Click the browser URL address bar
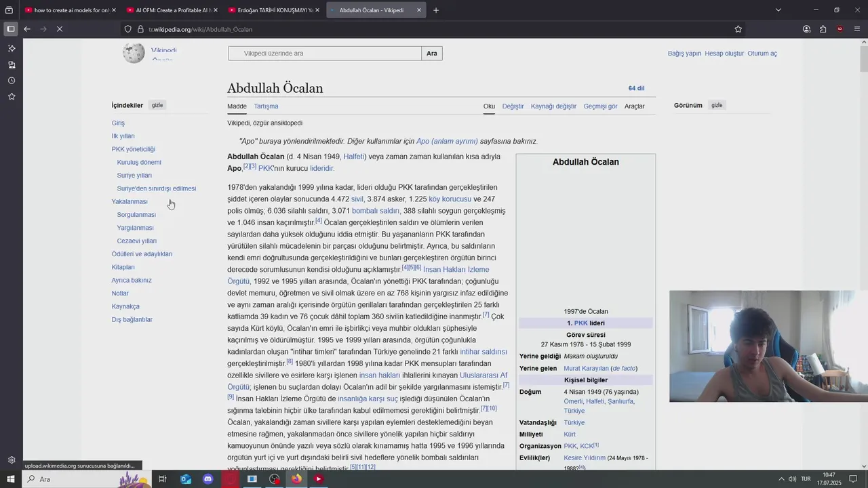The image size is (868, 488). pyautogui.click(x=434, y=29)
